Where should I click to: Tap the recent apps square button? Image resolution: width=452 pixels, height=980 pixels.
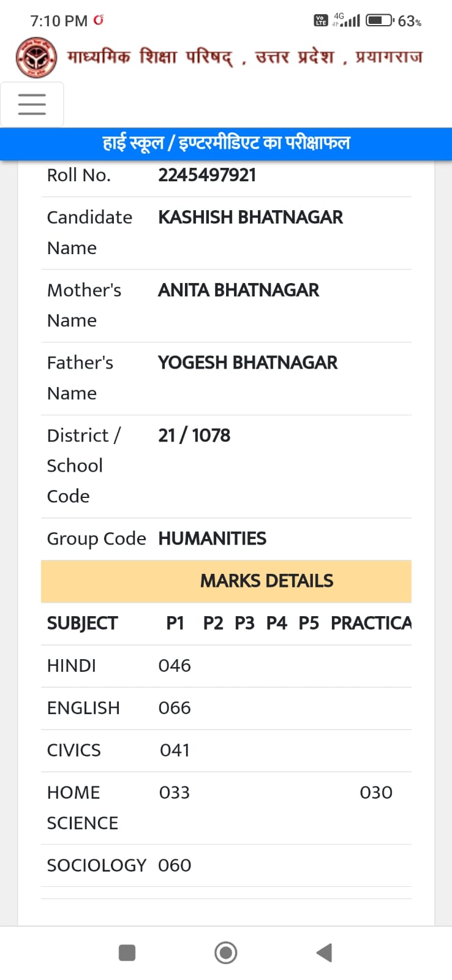pos(127,952)
